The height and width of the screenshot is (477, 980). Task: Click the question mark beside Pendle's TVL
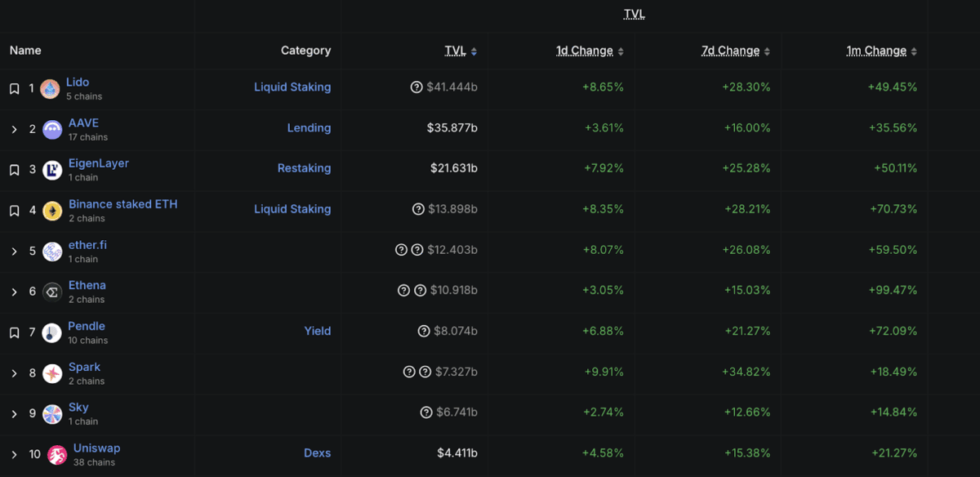pos(424,331)
